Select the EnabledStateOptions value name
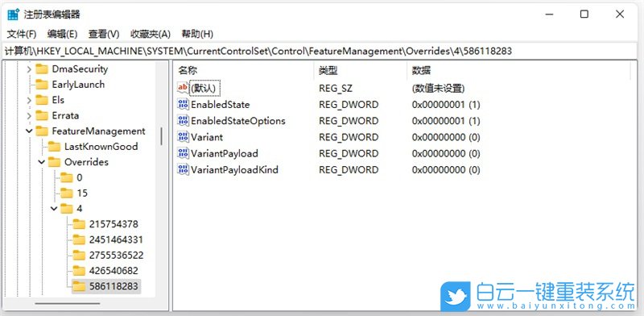Viewport: 644px width, 316px height. click(x=238, y=121)
